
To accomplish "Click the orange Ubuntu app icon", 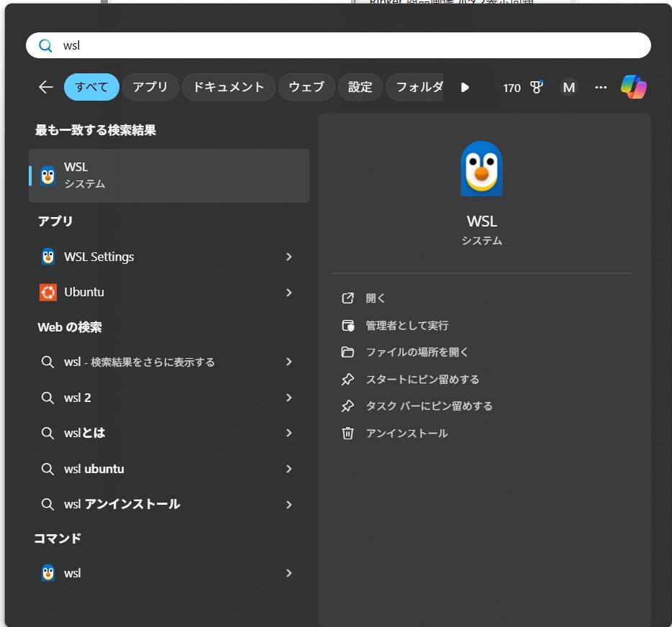I will click(x=48, y=293).
